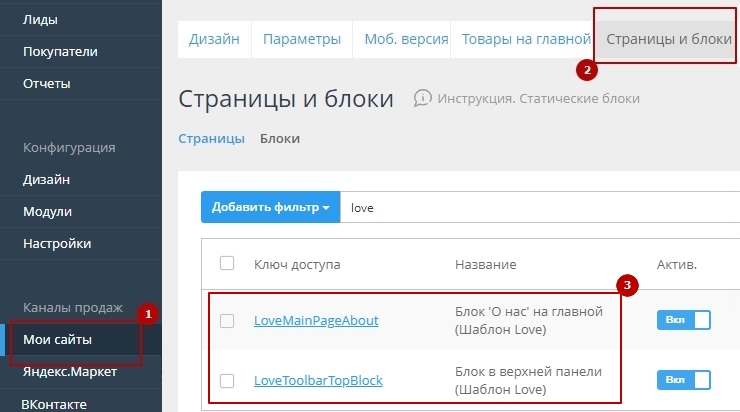Viewport: 740px width, 412px height.
Task: Open the LoveToolbarTopBlock link
Action: coord(318,381)
